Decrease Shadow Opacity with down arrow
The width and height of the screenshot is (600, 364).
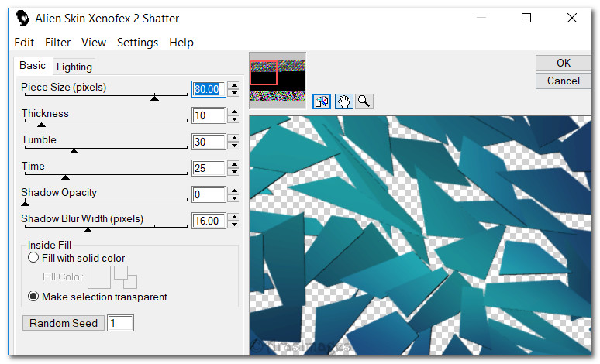(234, 198)
